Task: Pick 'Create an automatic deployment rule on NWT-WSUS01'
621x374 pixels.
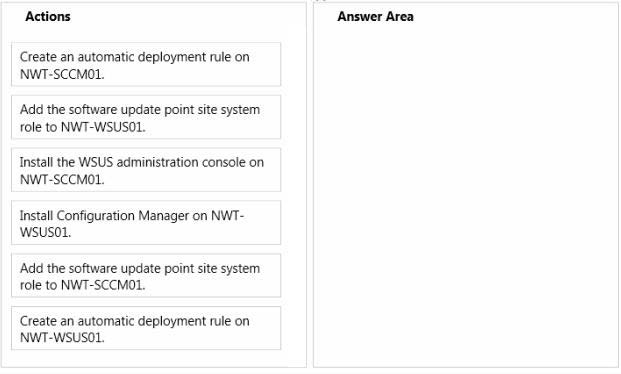Action: coord(146,328)
